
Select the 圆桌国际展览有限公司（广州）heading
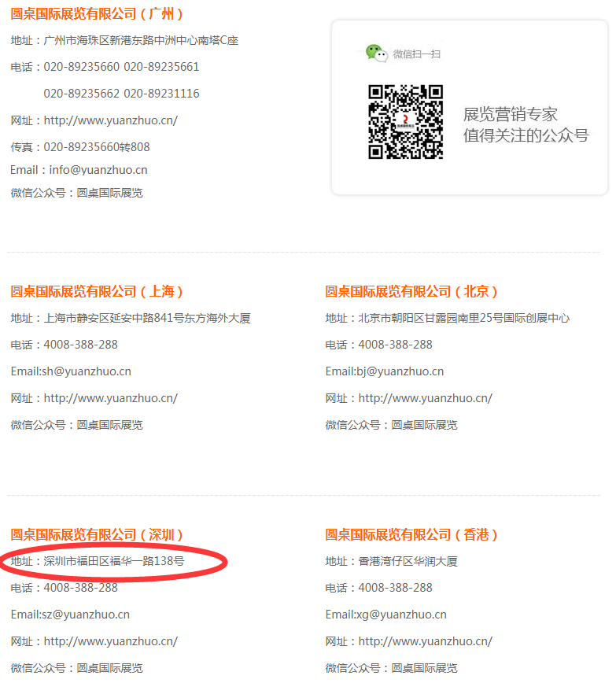pos(97,14)
